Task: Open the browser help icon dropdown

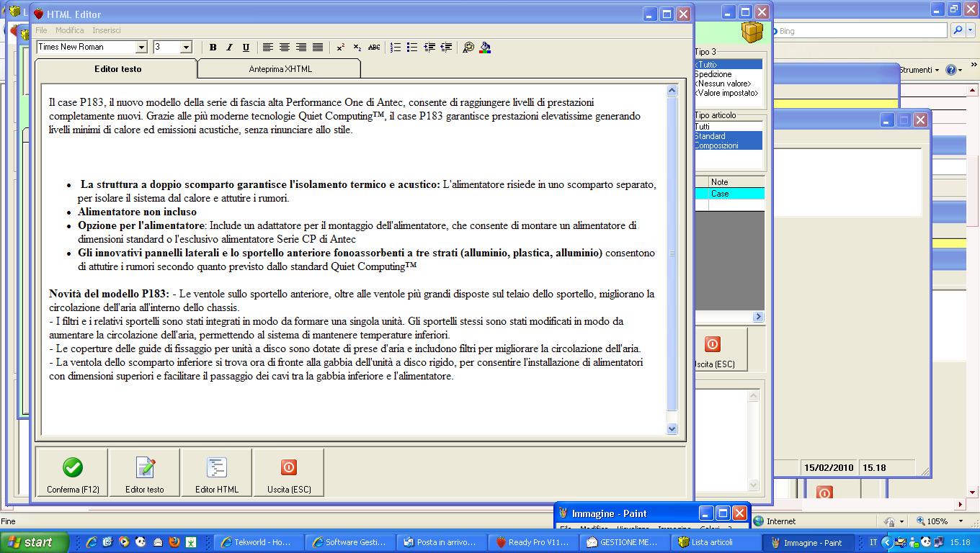Action: point(954,70)
